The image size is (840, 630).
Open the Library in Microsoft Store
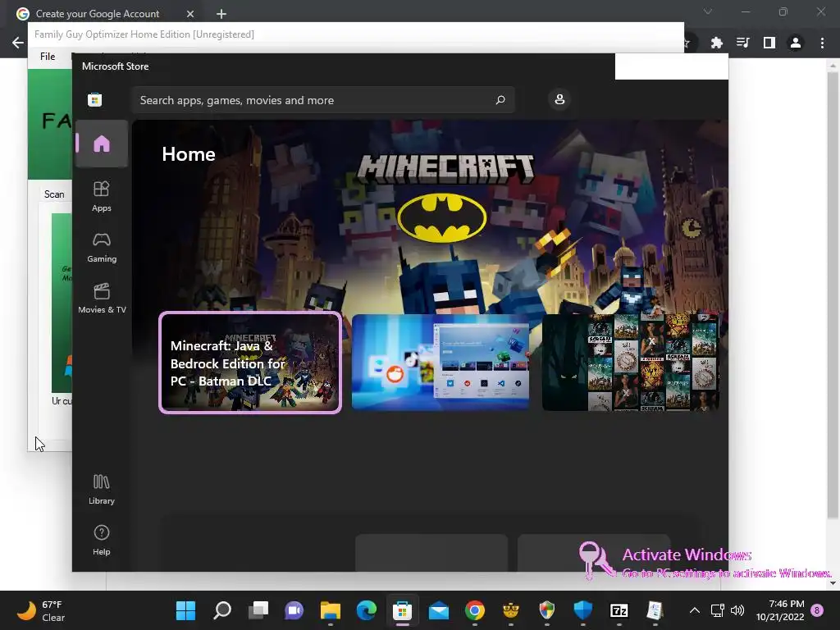[x=101, y=490]
